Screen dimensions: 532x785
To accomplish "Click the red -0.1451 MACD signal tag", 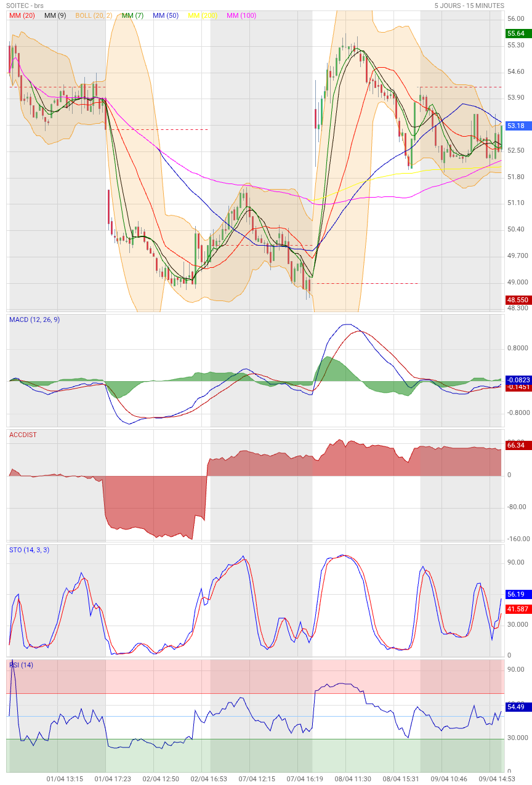I will click(x=518, y=387).
